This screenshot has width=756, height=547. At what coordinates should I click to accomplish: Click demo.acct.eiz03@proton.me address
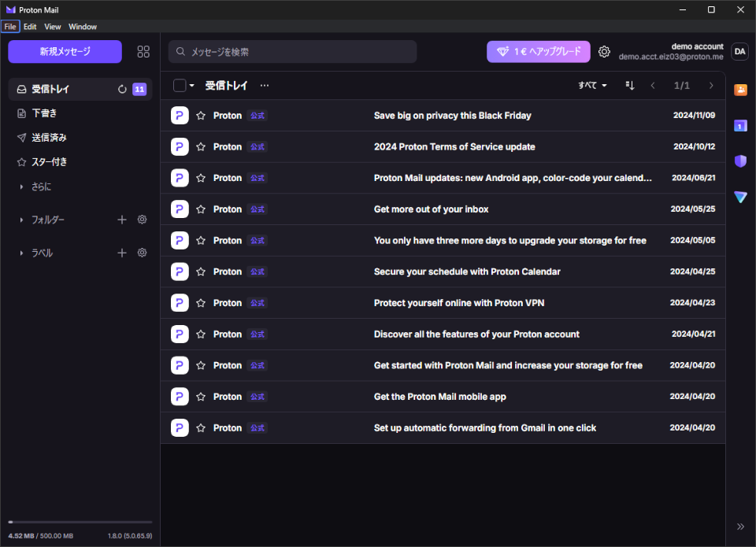coord(671,57)
